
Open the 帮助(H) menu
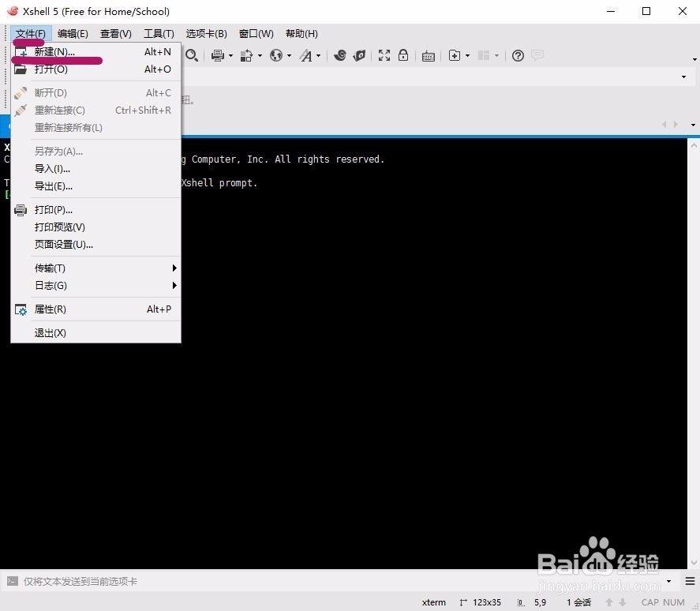pos(301,33)
